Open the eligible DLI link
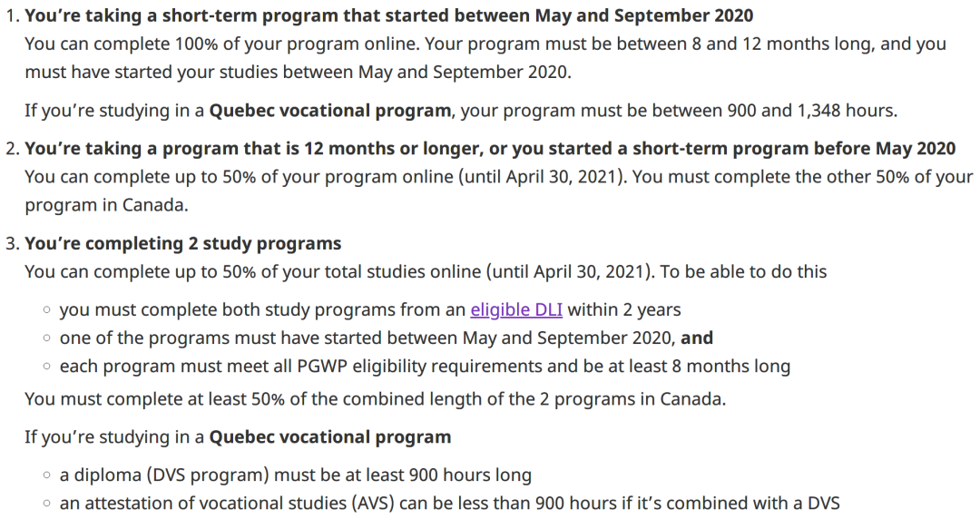Viewport: 980px width, 519px height. [516, 309]
